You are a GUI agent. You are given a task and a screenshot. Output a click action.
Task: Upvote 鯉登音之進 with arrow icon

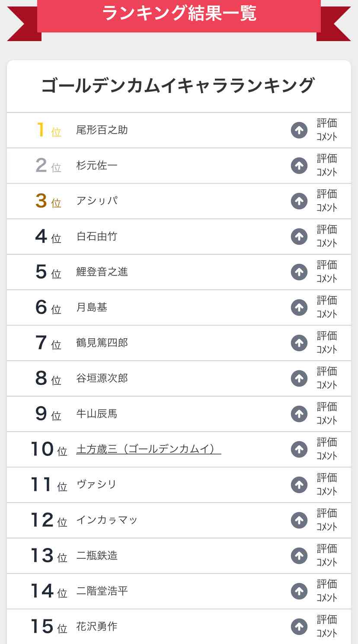(x=299, y=272)
